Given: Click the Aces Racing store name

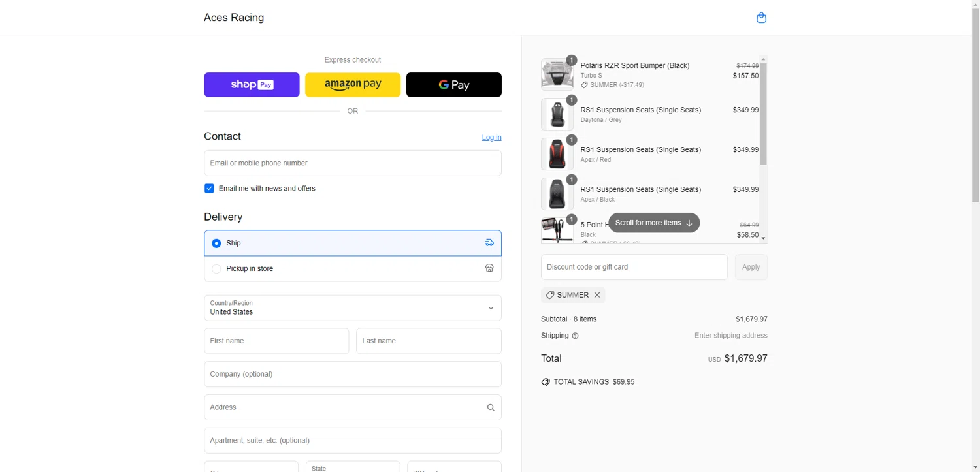Looking at the screenshot, I should [x=234, y=18].
